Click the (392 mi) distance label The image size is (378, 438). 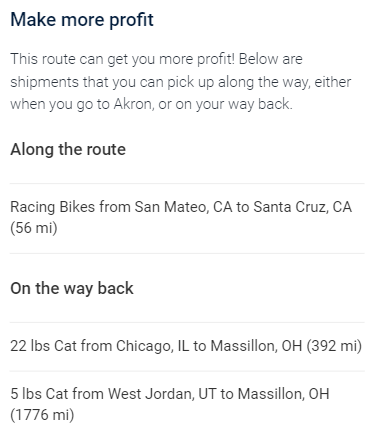pyautogui.click(x=334, y=346)
